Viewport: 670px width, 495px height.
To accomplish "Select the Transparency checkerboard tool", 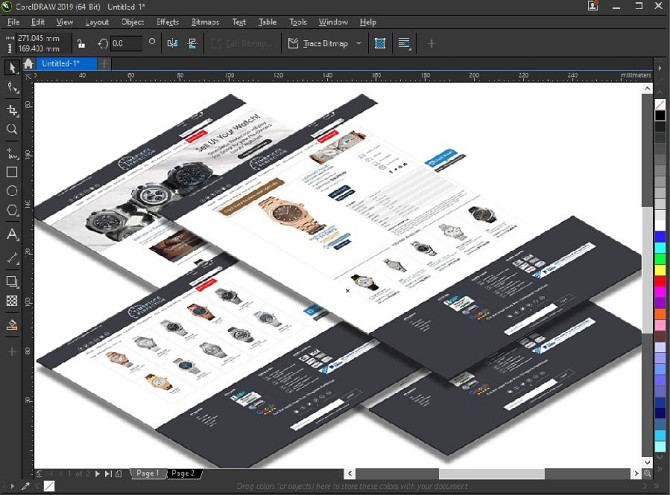I will point(12,301).
